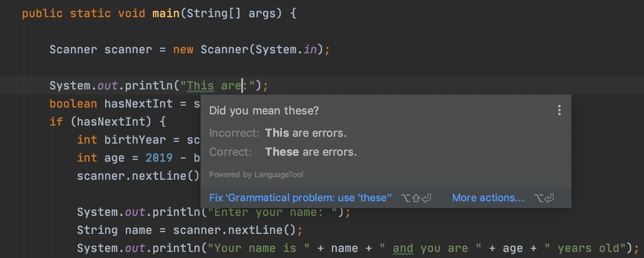This screenshot has height=258, width=644.
Task: Click the 'This are errors.' incorrect example
Action: point(306,133)
